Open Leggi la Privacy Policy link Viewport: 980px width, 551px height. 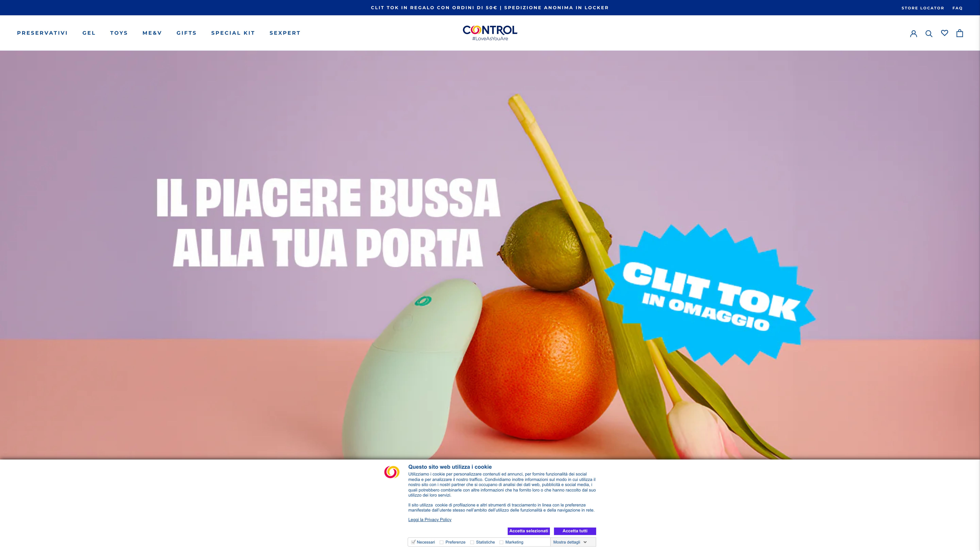430,520
